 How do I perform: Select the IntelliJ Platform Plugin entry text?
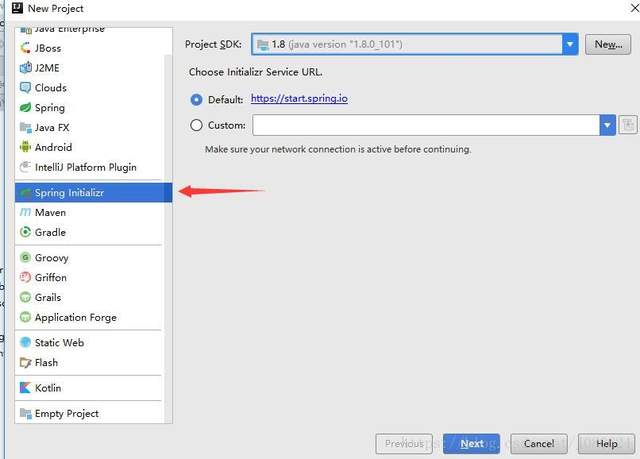(86, 167)
